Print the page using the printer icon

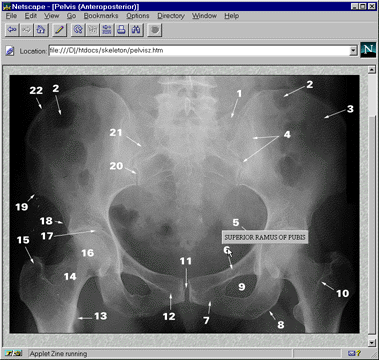(x=121, y=30)
